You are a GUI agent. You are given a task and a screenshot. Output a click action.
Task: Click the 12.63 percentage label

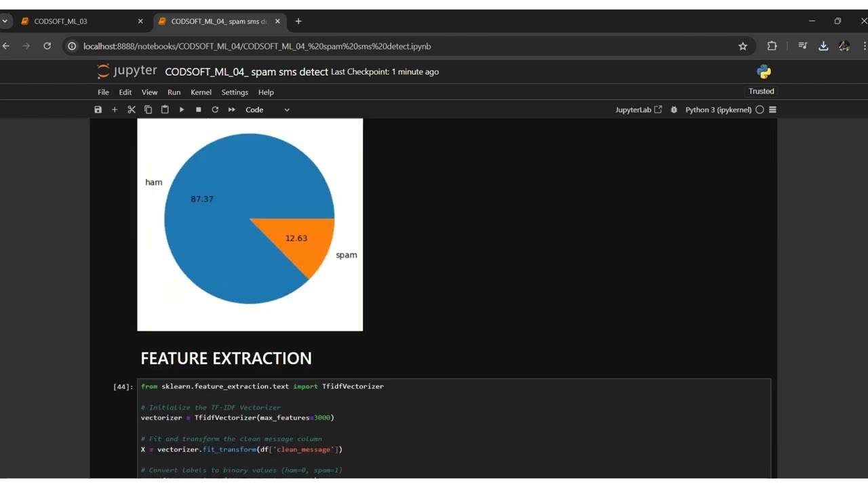pyautogui.click(x=296, y=239)
